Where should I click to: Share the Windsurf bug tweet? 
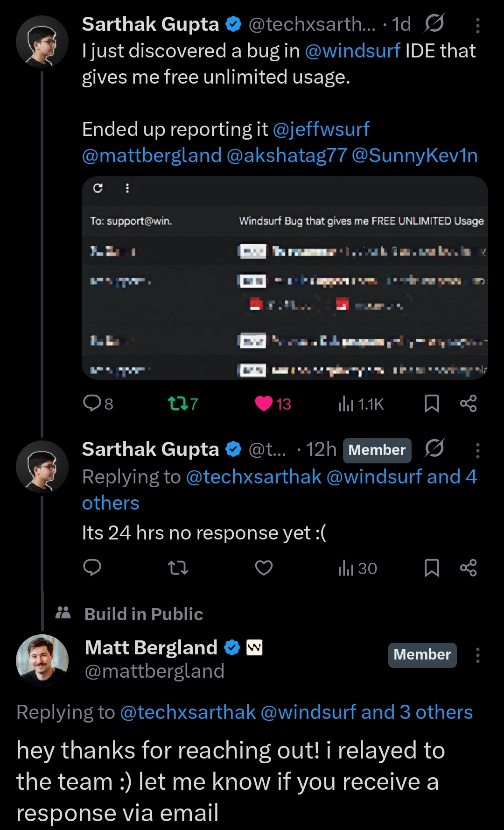click(468, 404)
